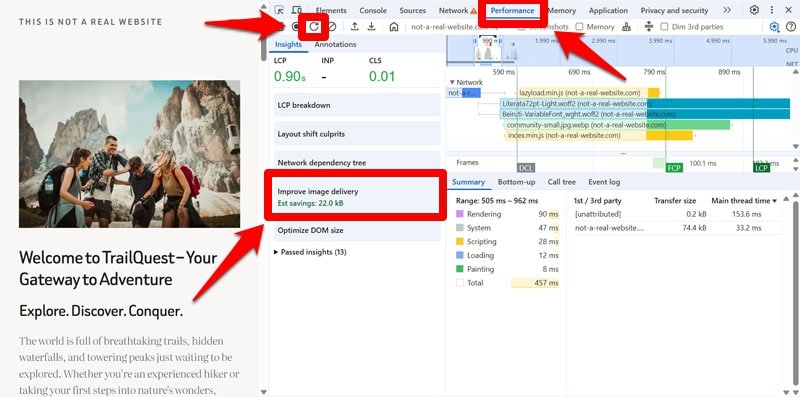The image size is (800, 397).
Task: Open the Elements tab
Action: pyautogui.click(x=331, y=10)
